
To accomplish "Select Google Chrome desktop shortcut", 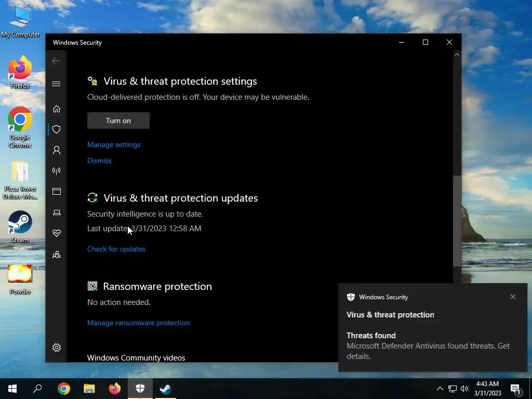I will point(20,128).
